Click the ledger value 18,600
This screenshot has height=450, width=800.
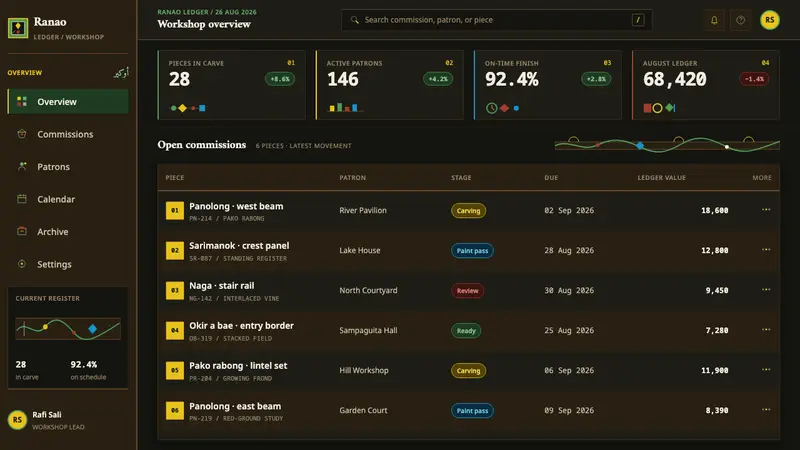[714, 210]
